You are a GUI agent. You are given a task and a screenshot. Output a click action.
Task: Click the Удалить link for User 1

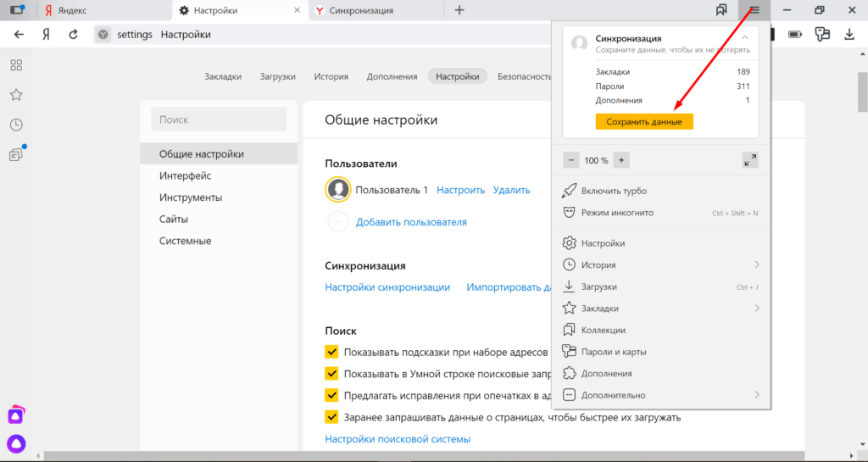(511, 190)
